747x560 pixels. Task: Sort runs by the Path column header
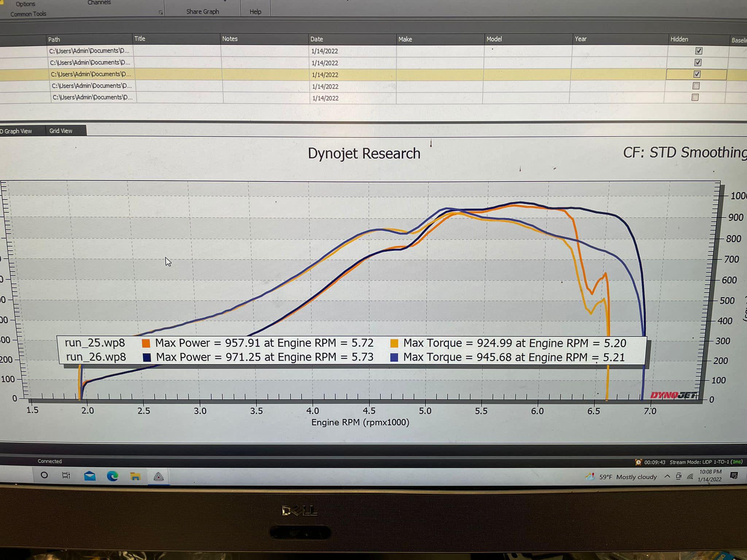(89, 39)
